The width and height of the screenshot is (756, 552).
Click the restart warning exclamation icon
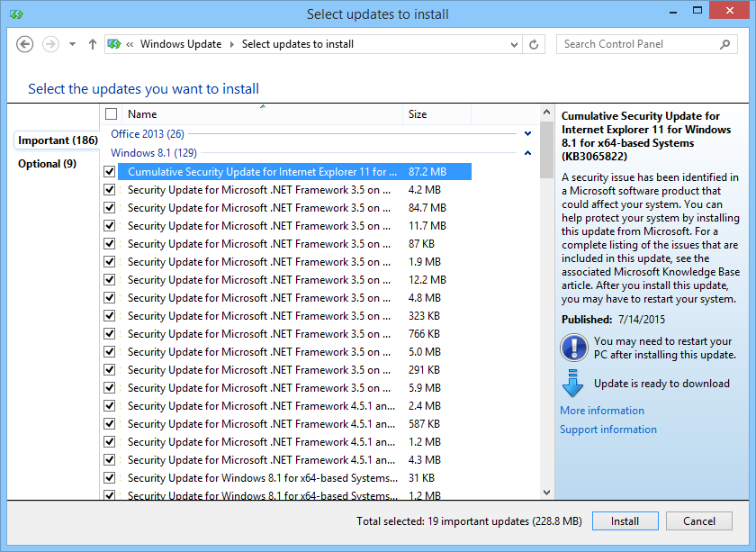coord(574,348)
